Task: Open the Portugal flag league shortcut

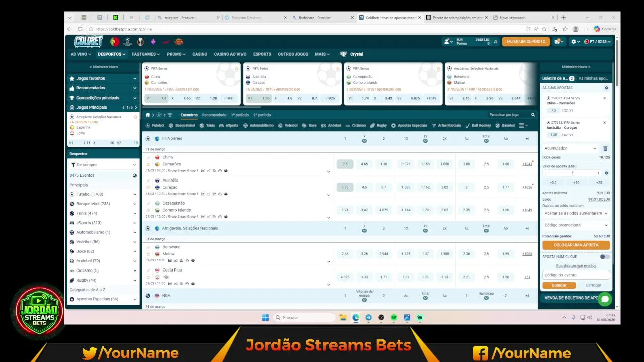Action: pyautogui.click(x=115, y=42)
